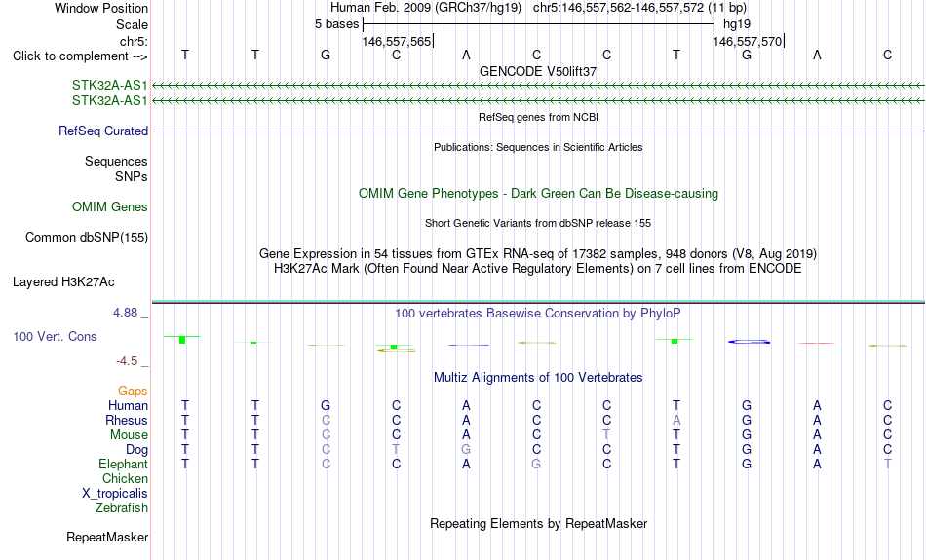This screenshot has width=926, height=560.
Task: Click the faded T mismatch in Dog row
Action: (396, 450)
